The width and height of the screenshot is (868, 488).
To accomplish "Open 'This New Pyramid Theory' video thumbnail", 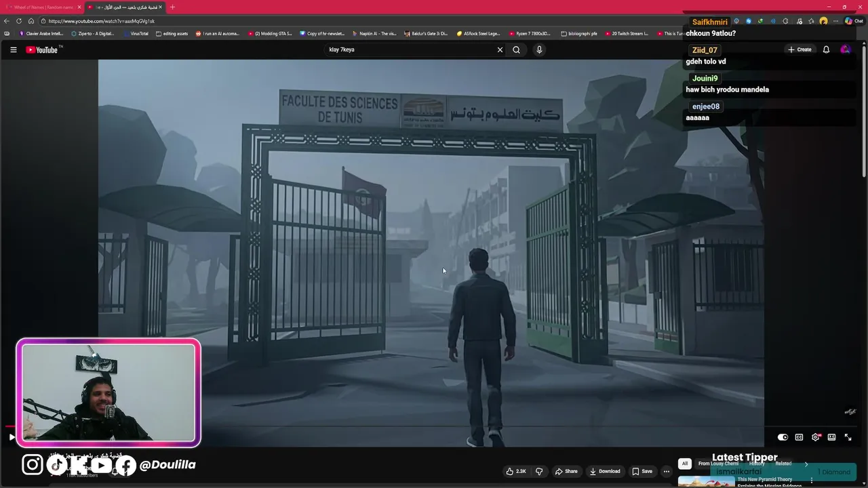I will pyautogui.click(x=706, y=482).
